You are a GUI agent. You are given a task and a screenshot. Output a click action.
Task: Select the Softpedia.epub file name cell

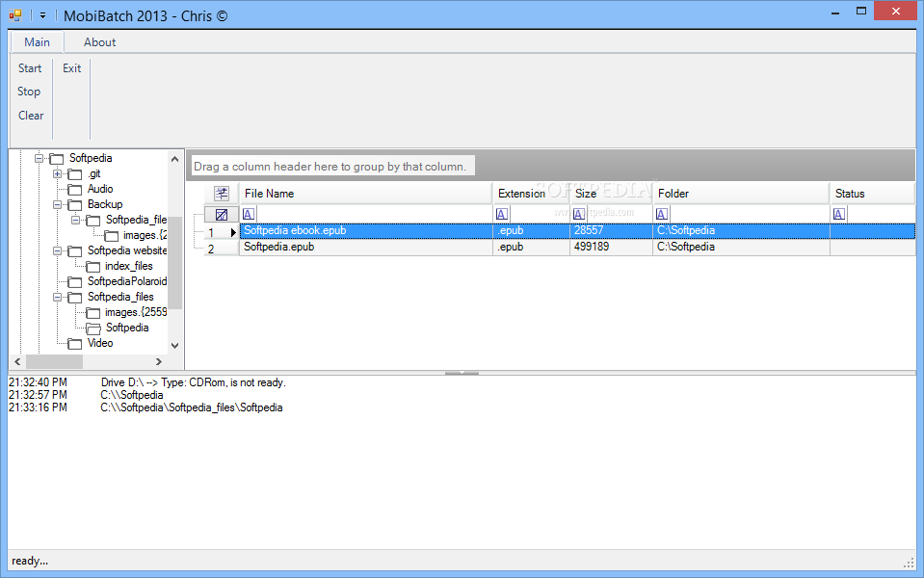click(366, 247)
